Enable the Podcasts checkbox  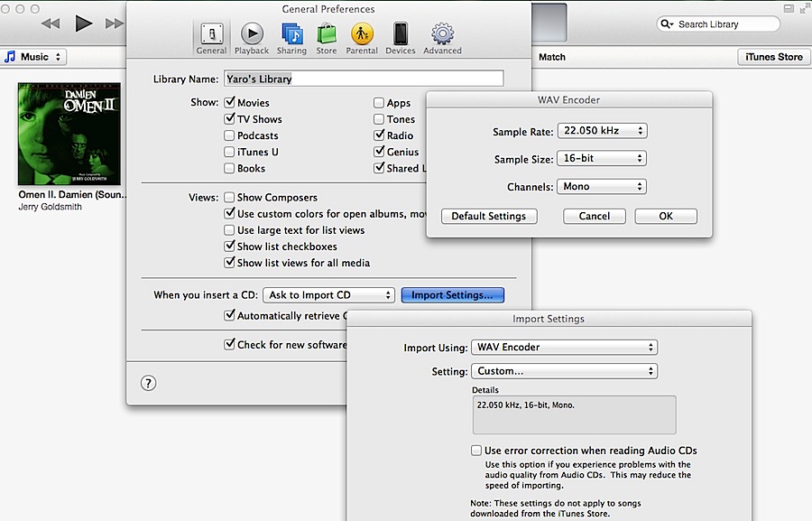click(229, 135)
